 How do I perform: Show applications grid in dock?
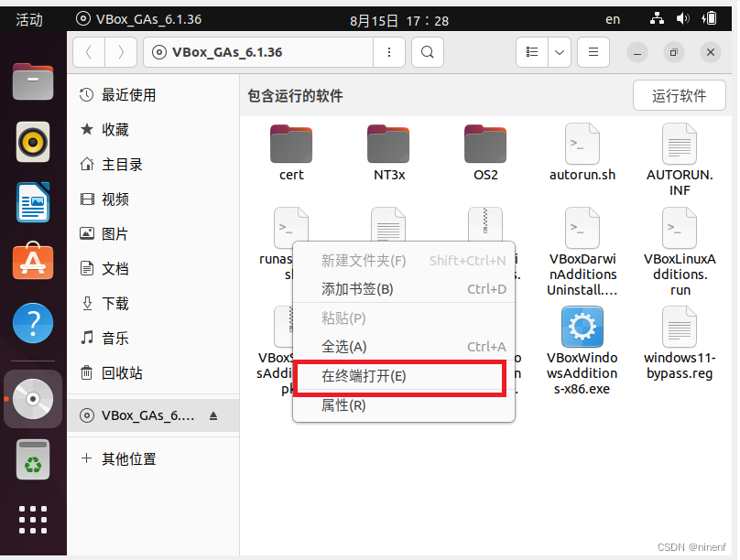tap(33, 520)
